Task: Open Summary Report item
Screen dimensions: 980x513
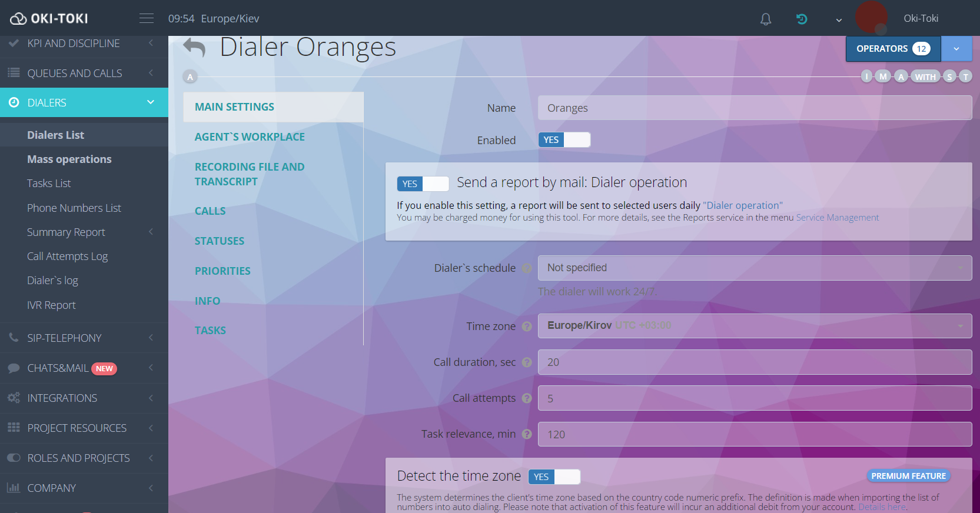Action: (66, 232)
